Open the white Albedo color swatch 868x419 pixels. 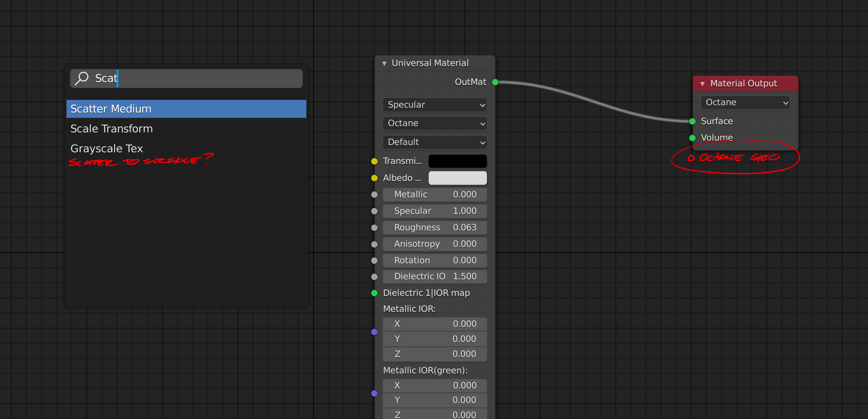(458, 178)
